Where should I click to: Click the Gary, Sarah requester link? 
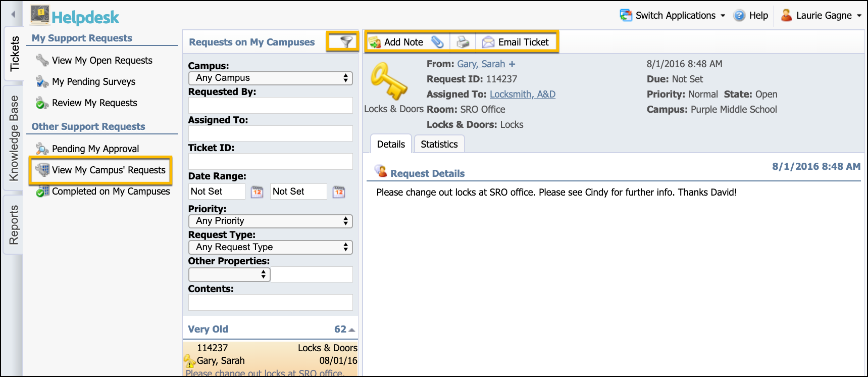pyautogui.click(x=481, y=64)
